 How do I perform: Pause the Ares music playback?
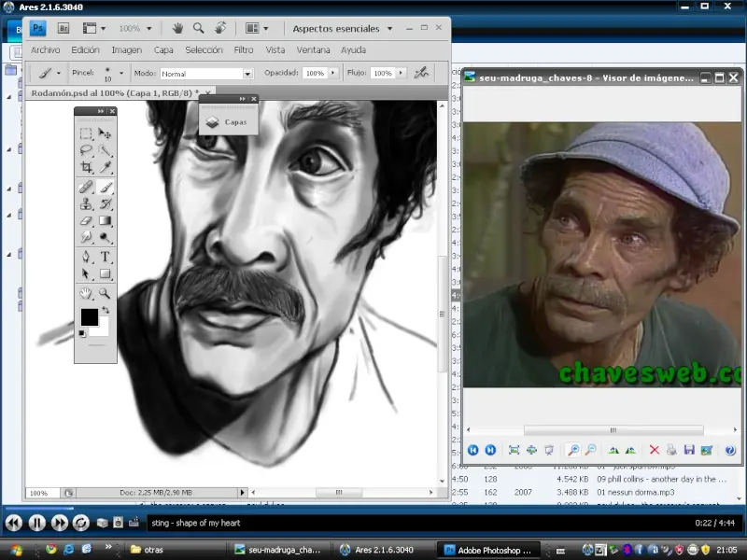click(36, 523)
